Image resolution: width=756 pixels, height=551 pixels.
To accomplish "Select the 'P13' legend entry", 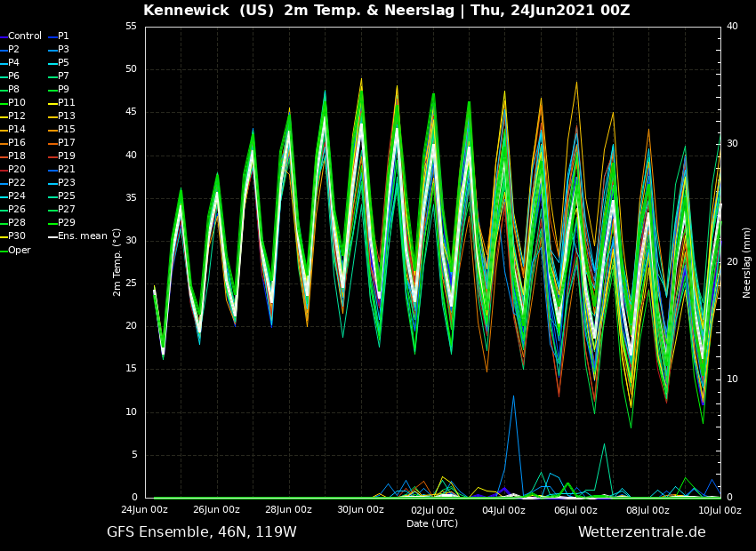I will coord(62,116).
